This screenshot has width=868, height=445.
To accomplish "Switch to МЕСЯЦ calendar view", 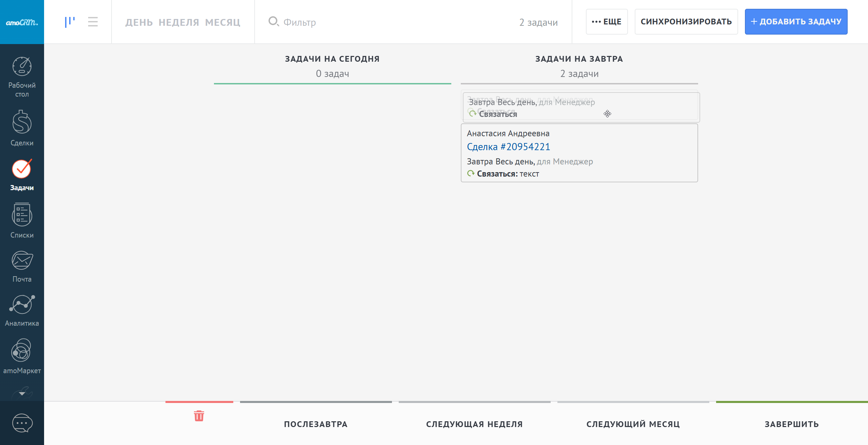I will [222, 22].
